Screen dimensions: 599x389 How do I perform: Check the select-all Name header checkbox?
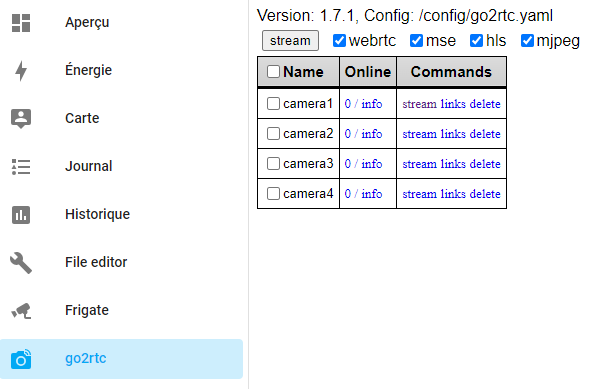(x=273, y=71)
